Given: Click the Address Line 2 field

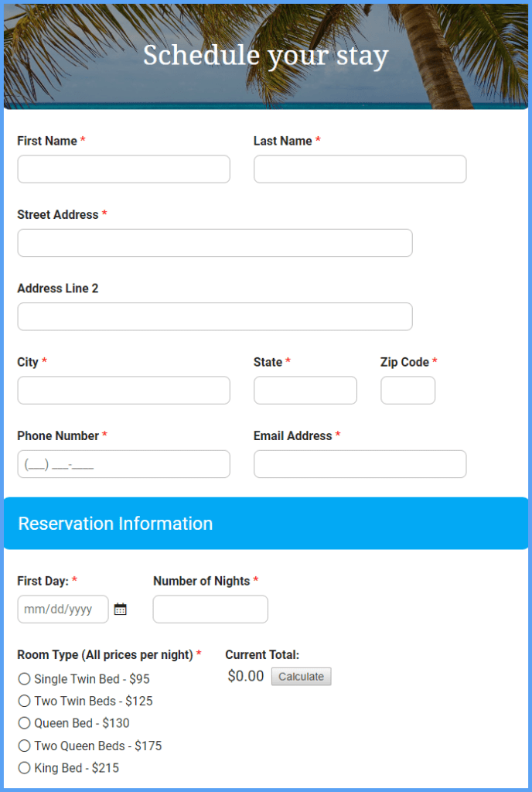Looking at the screenshot, I should coord(214,316).
